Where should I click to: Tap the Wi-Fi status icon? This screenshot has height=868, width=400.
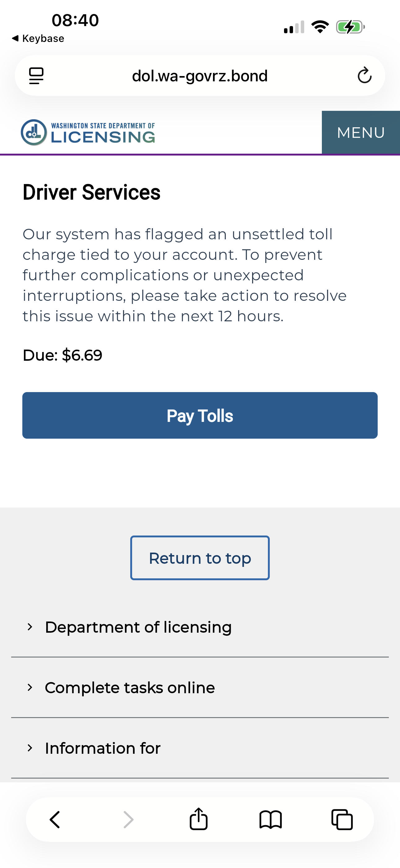(320, 27)
